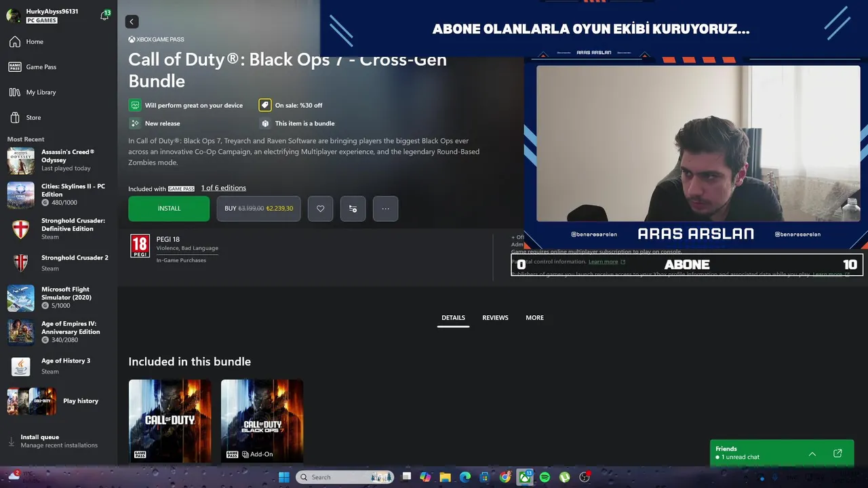This screenshot has height=488, width=868.
Task: Open Stronghold Crusader 2 entry
Action: point(58,263)
